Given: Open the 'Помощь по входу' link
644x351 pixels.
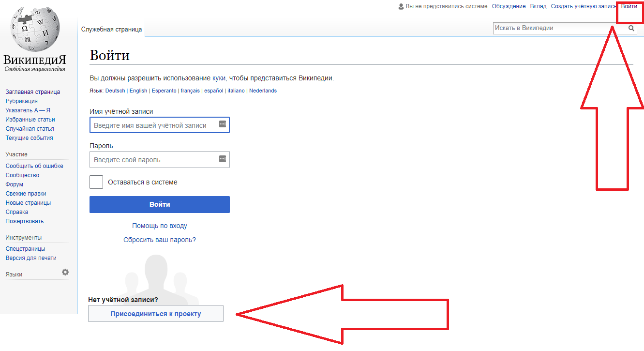Looking at the screenshot, I should (160, 226).
